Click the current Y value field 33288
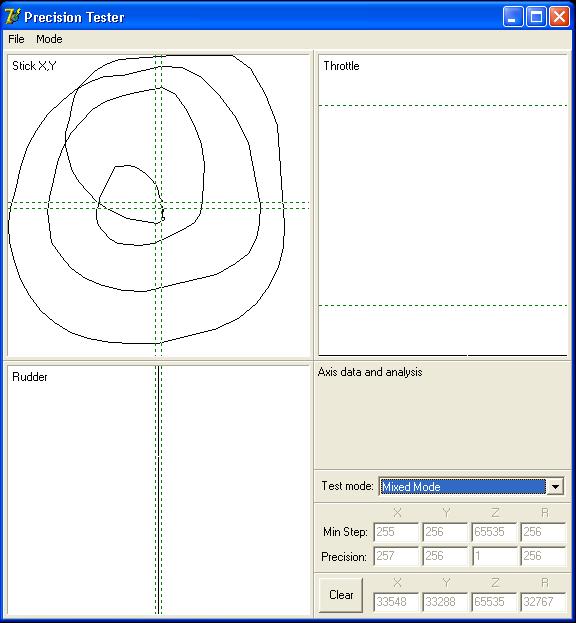Viewport: 576px width, 623px height. pos(445,602)
